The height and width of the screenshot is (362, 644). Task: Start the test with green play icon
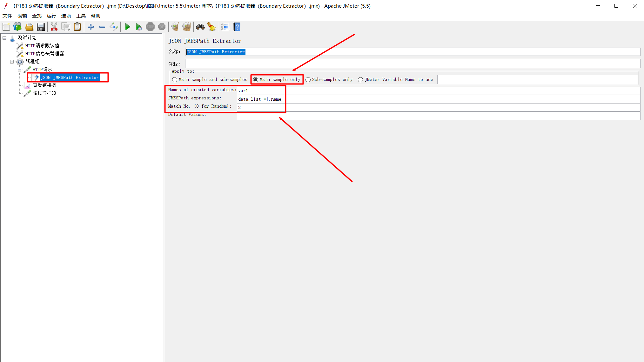[x=127, y=27]
